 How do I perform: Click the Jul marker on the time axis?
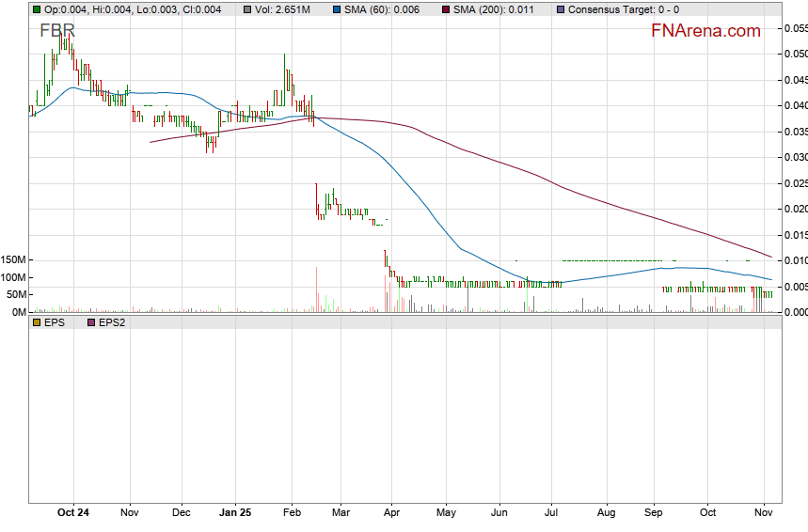pyautogui.click(x=552, y=512)
